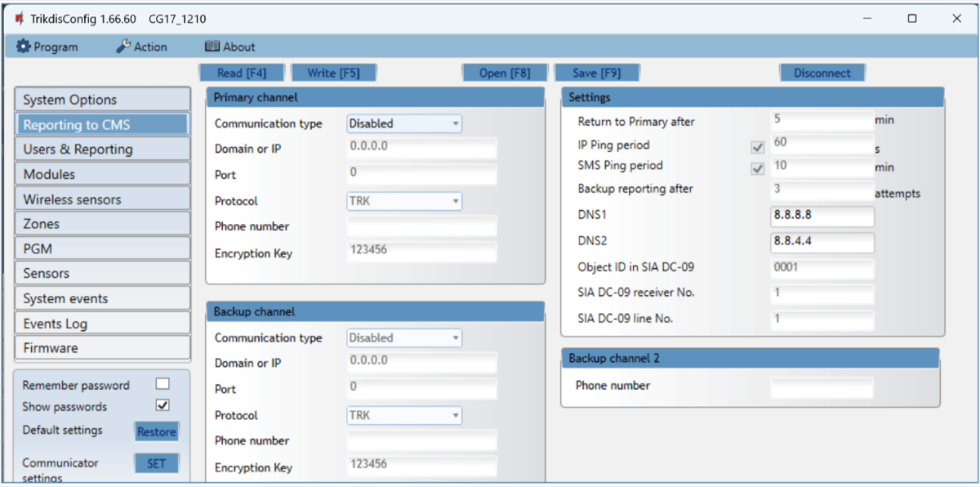Screen dimensions: 980x487
Task: Switch to the Events Log tab
Action: coord(102,324)
